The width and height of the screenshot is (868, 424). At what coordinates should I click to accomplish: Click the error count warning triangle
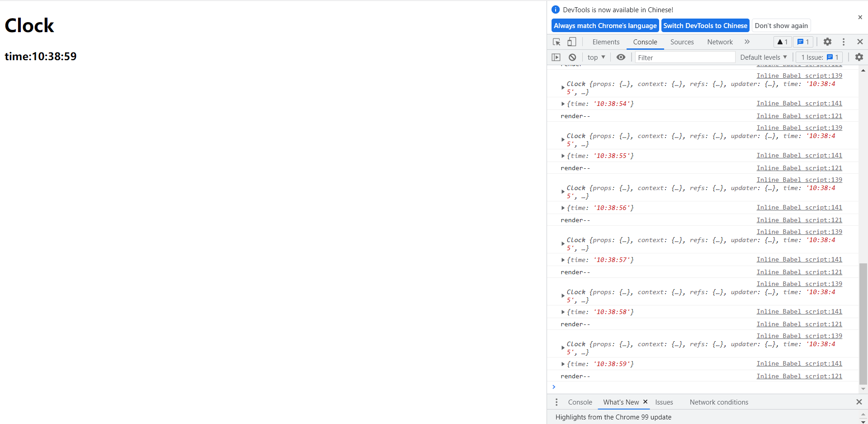click(x=782, y=42)
